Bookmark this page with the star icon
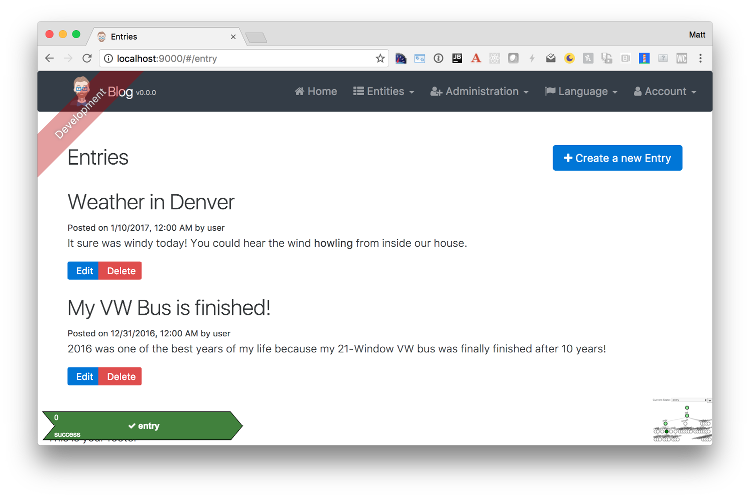Viewport: 750px width, 499px height. (380, 58)
